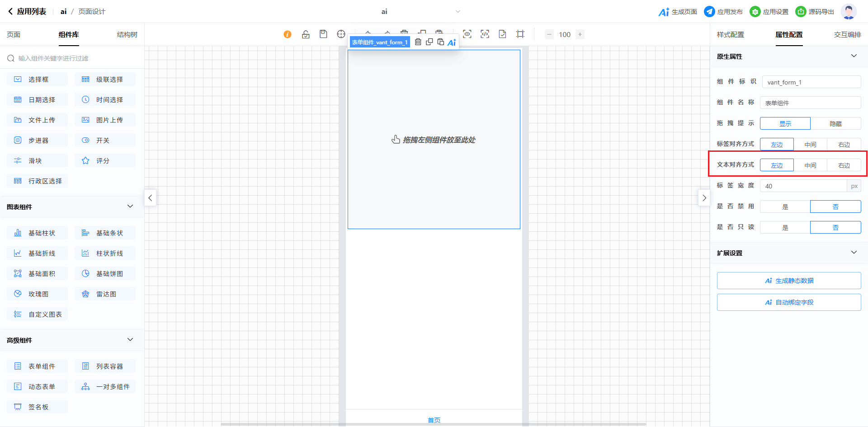Click the crosshair target toolbar icon
The height and width of the screenshot is (427, 868).
pos(341,34)
